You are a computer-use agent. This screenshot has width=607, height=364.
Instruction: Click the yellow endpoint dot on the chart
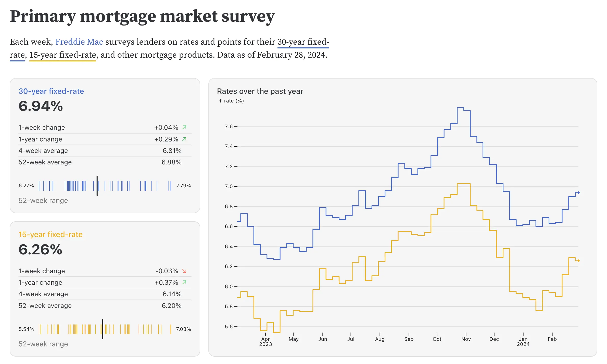[578, 261]
